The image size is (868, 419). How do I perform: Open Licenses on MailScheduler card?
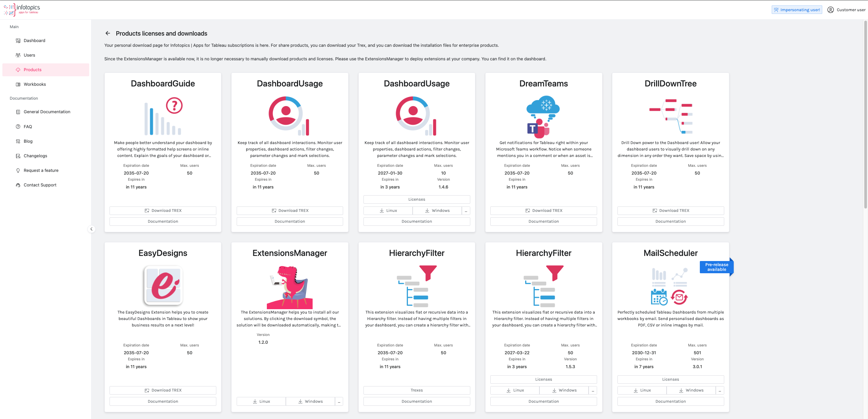pyautogui.click(x=671, y=380)
